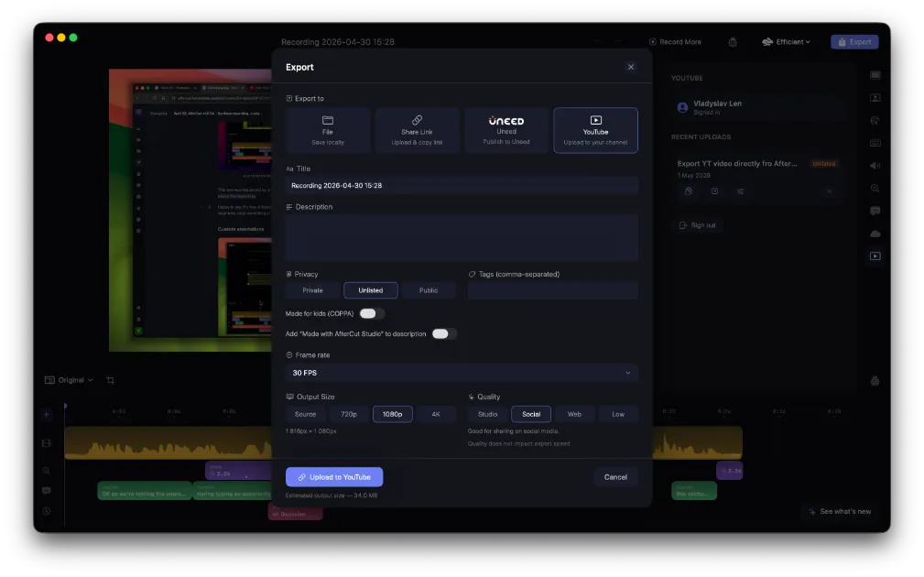Open the cursor settings icon in right sidebar
The width and height of the screenshot is (924, 577).
[x=875, y=121]
